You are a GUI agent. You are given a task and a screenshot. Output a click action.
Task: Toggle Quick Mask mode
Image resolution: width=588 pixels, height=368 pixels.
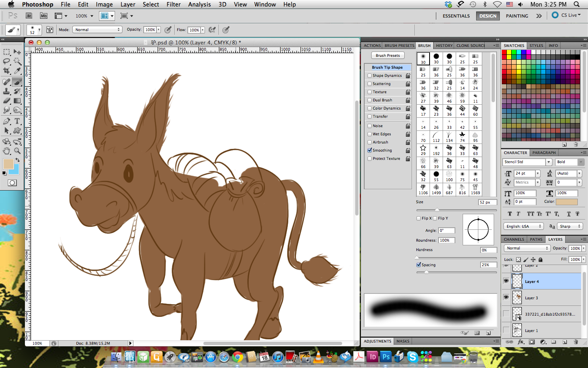click(x=12, y=183)
